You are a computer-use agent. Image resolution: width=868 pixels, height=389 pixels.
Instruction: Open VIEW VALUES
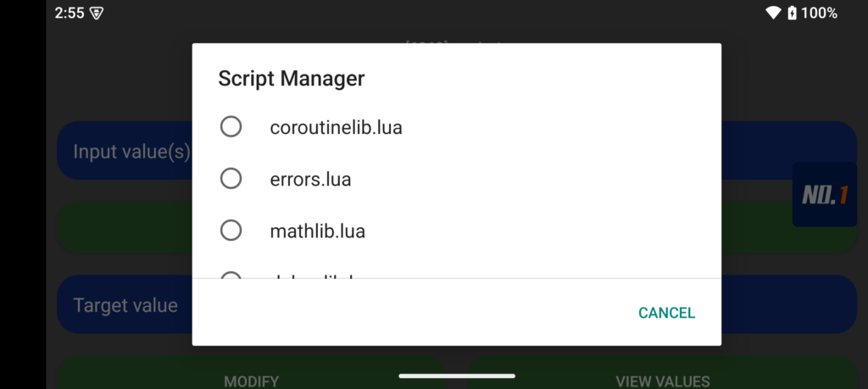point(662,381)
